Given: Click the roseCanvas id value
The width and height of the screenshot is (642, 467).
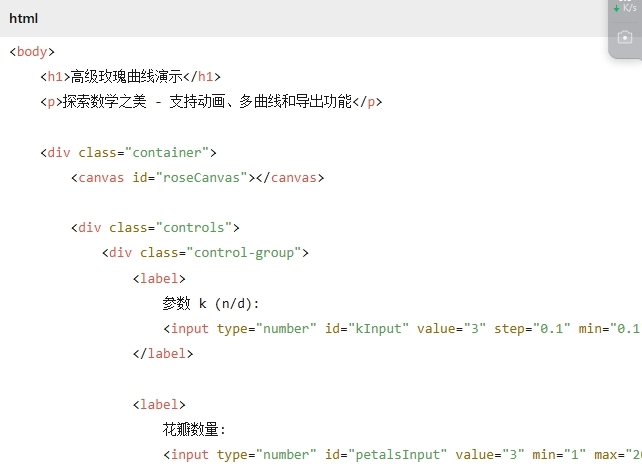Looking at the screenshot, I should [x=205, y=178].
